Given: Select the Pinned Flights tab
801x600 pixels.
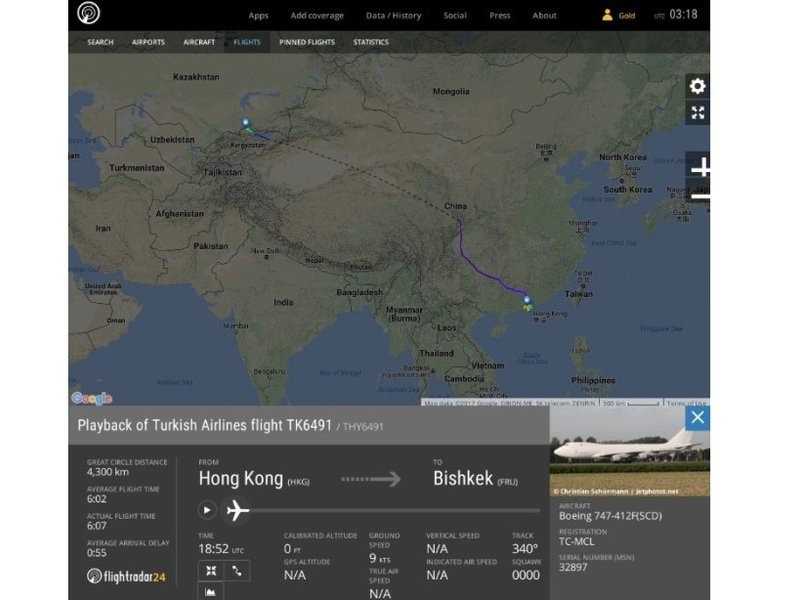Looking at the screenshot, I should tap(307, 42).
